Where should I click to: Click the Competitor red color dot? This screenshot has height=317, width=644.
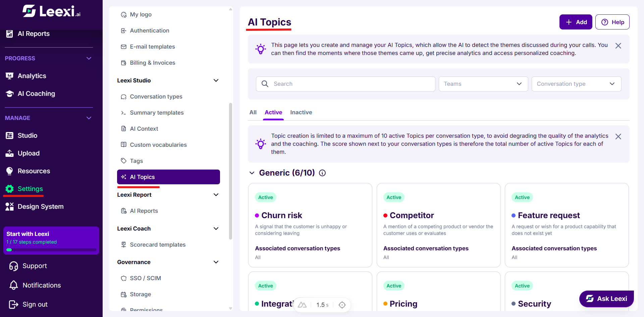tap(385, 215)
